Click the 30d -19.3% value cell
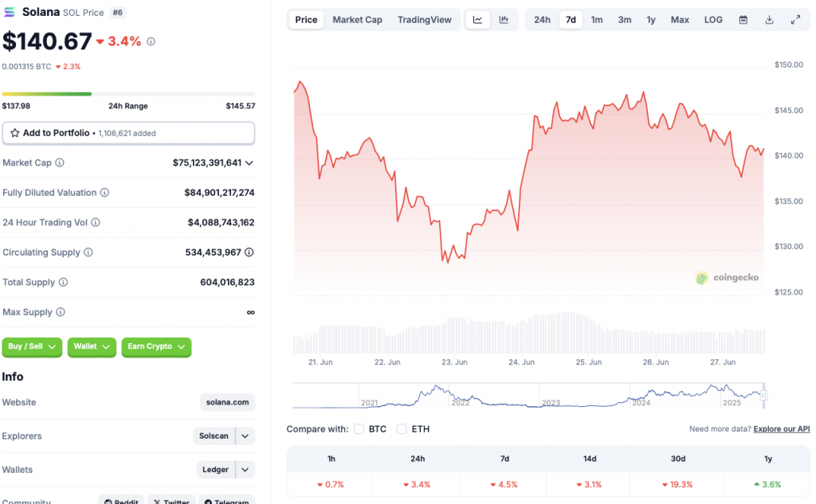Viewport: 816px width, 504px height. 677,484
